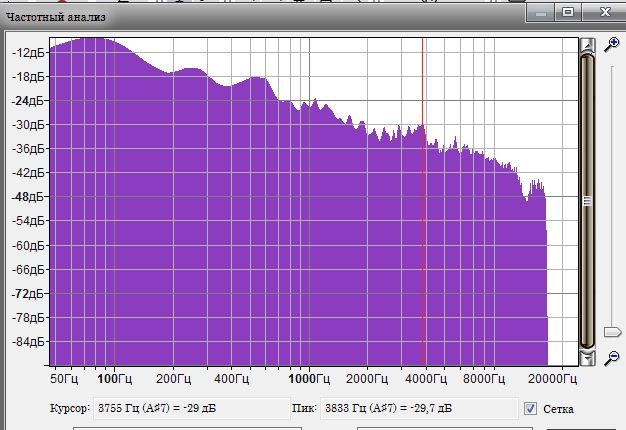This screenshot has height=430, width=626.
Task: Click the -48дБ label on level axis
Action: (x=25, y=197)
